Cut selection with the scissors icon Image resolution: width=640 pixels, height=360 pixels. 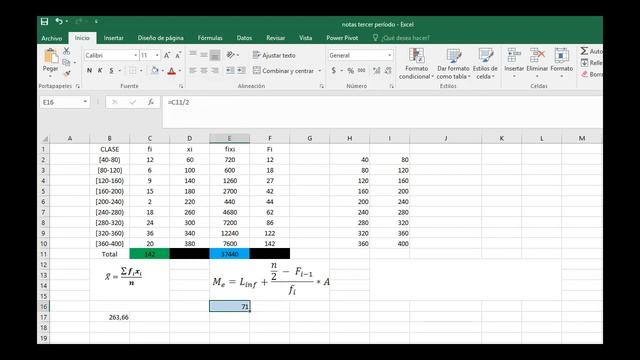click(67, 51)
